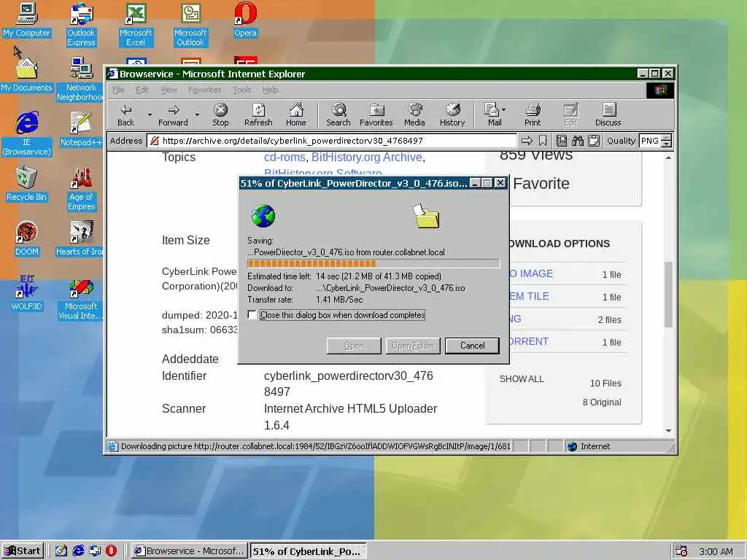Click the Discuss toolbar icon

point(608,114)
